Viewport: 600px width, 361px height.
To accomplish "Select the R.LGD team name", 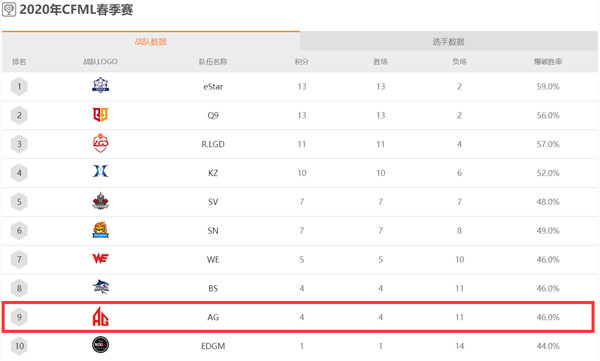I will (213, 144).
